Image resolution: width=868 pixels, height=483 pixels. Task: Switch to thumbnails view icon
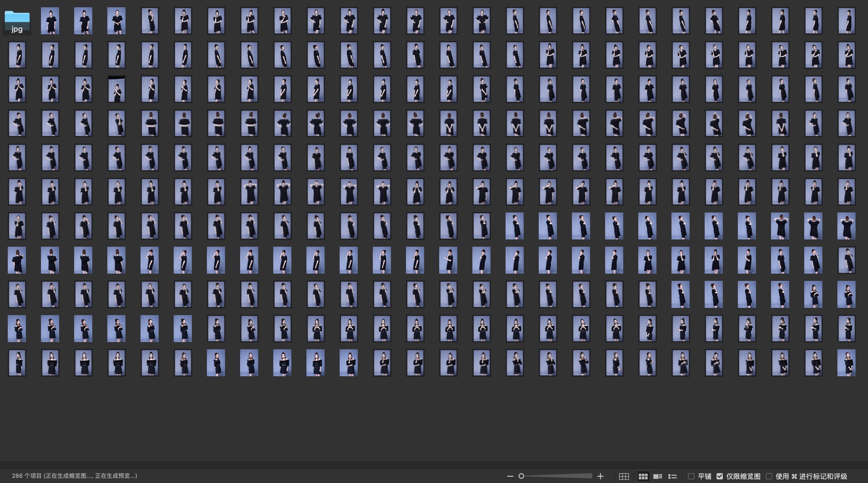pyautogui.click(x=643, y=476)
